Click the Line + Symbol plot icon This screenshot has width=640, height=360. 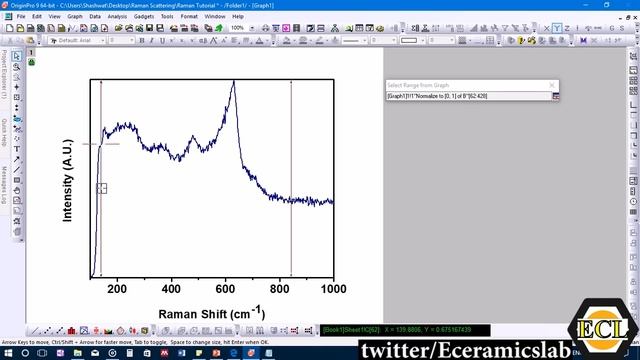click(60, 331)
